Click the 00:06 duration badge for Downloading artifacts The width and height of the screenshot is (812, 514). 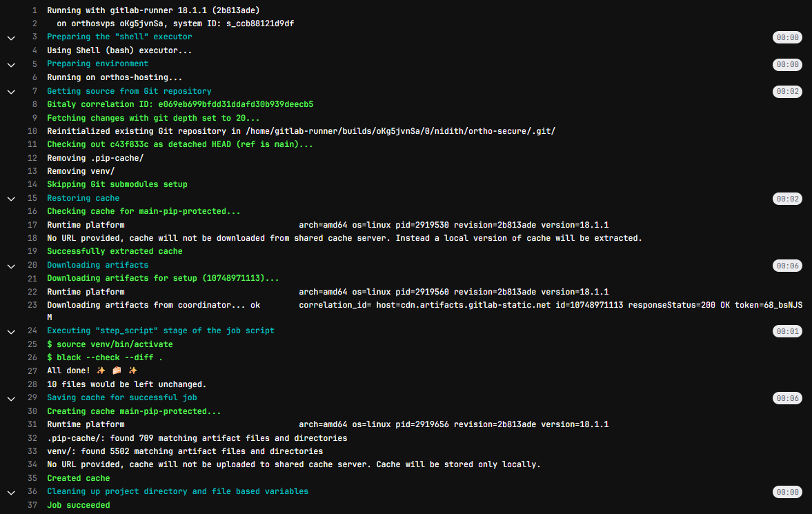(x=787, y=266)
